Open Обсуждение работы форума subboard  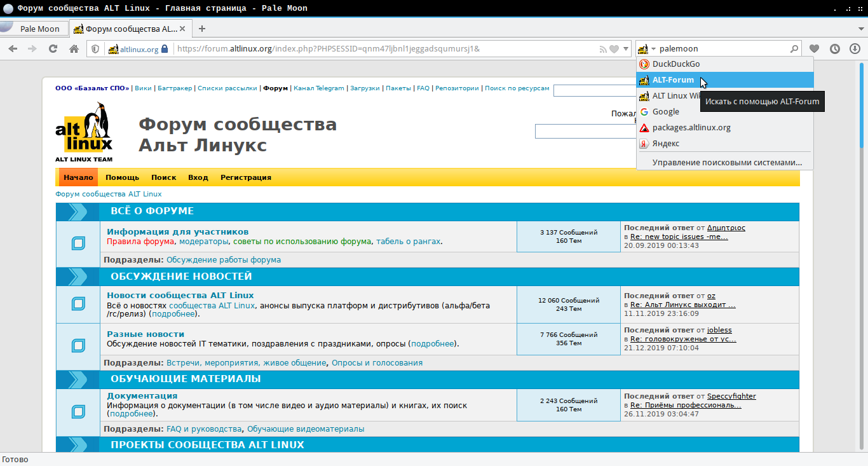(x=224, y=260)
